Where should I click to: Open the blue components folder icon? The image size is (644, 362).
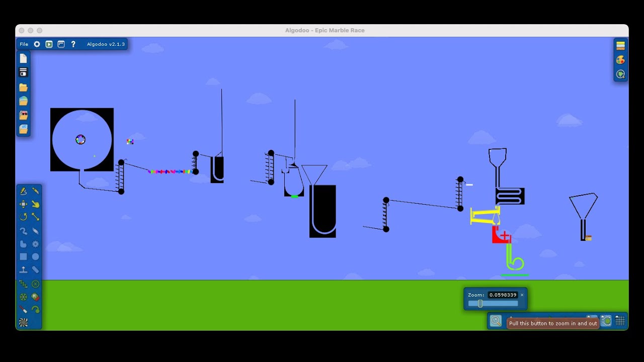coord(23,129)
